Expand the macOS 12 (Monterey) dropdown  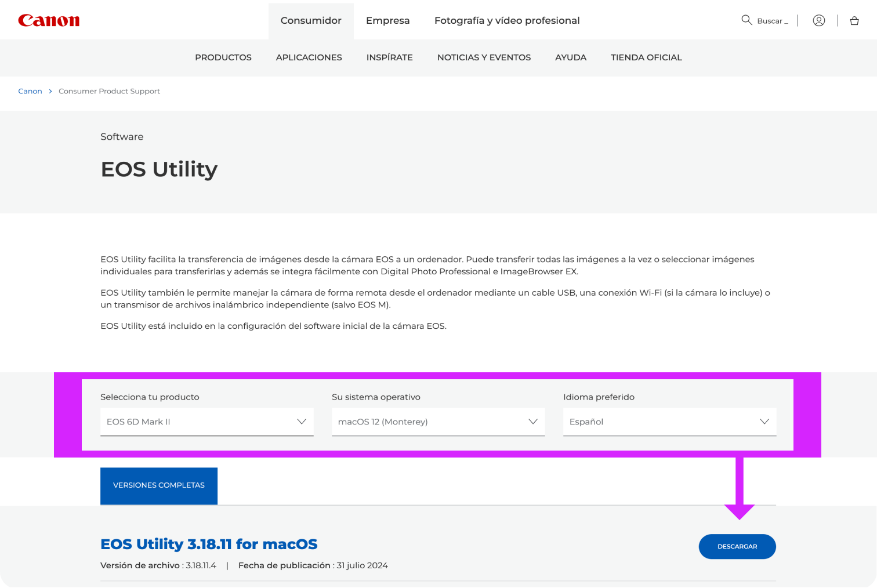tap(438, 422)
